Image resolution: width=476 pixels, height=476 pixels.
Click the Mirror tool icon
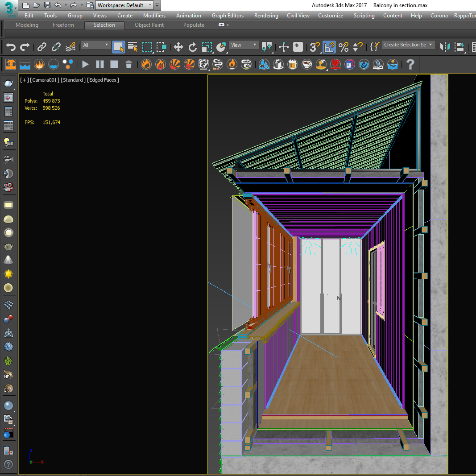(445, 47)
